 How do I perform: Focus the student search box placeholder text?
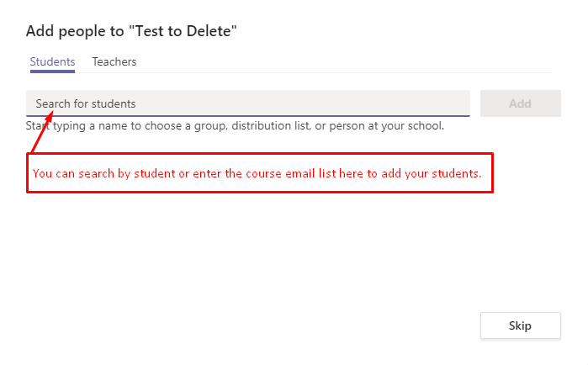click(85, 103)
